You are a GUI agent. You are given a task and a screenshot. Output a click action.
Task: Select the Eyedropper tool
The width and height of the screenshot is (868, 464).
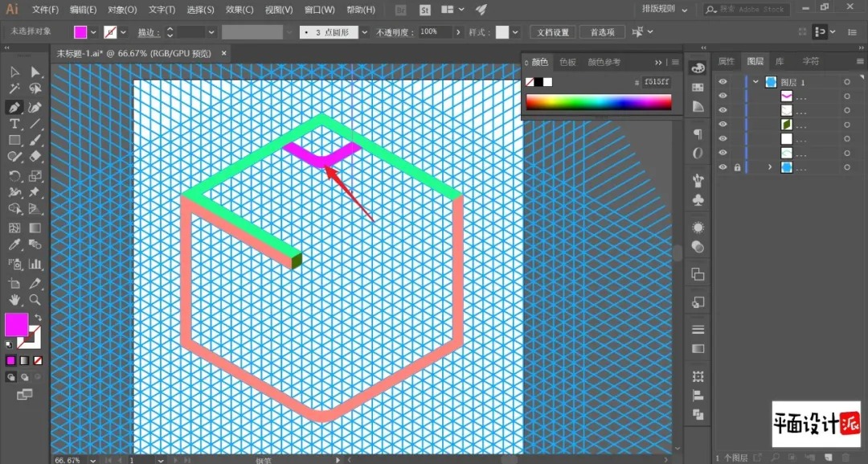[x=14, y=244]
